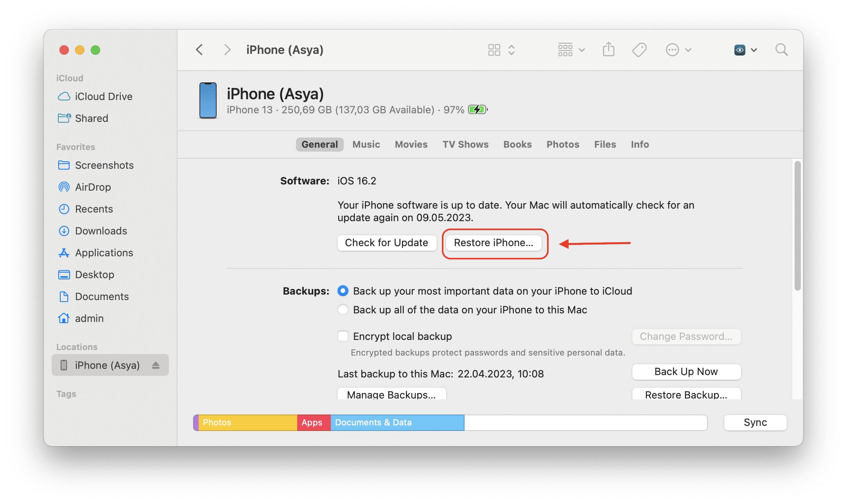Switch to the Files tab
847x504 pixels.
coord(602,144)
